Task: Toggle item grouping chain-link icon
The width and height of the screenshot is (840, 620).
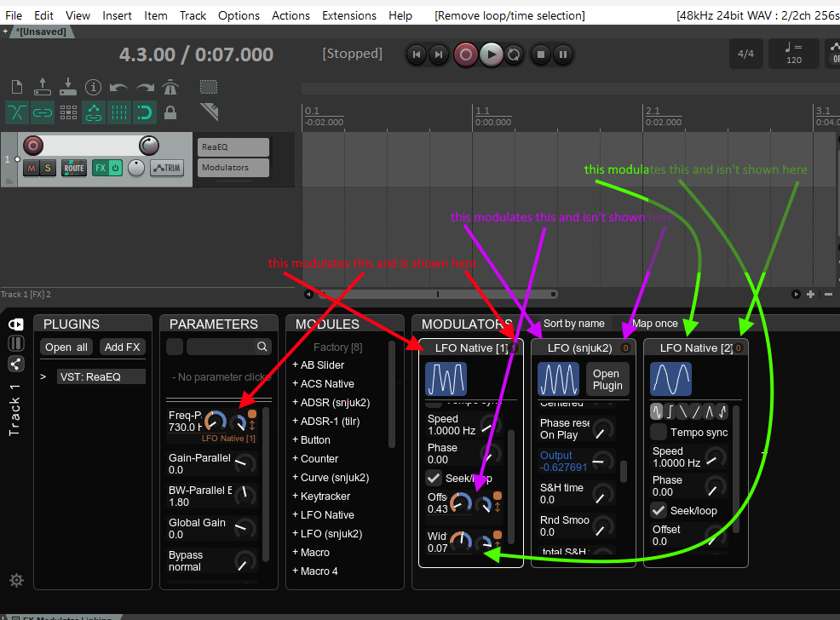Action: (43, 112)
